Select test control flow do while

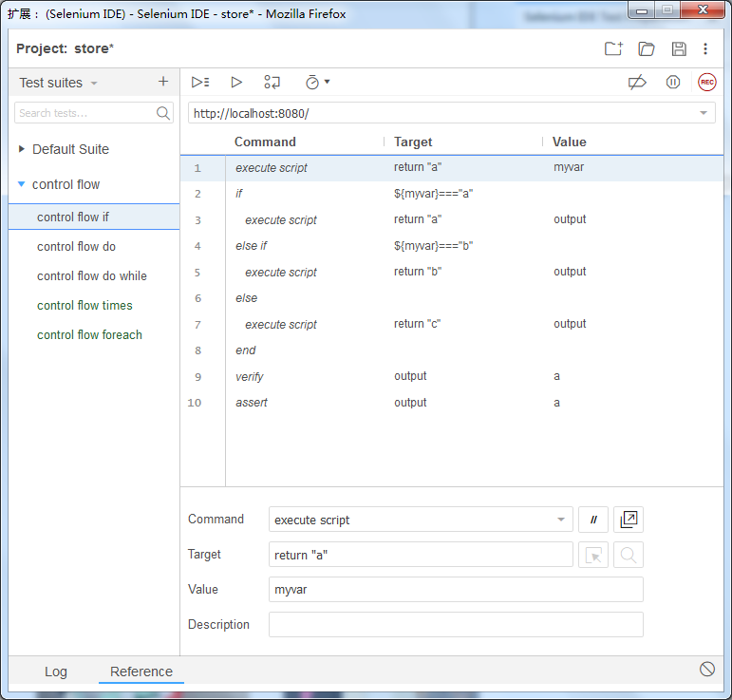[94, 275]
